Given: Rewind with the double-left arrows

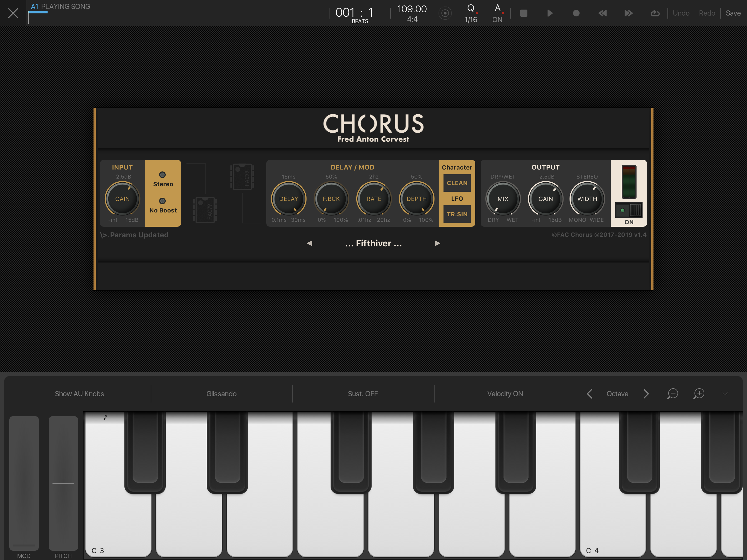Looking at the screenshot, I should point(602,13).
